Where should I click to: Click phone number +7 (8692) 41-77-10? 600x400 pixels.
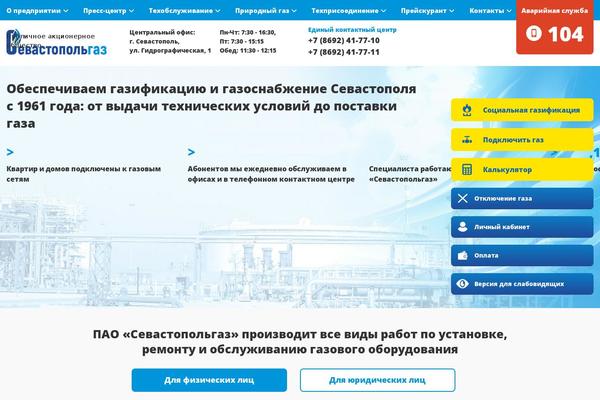344,41
